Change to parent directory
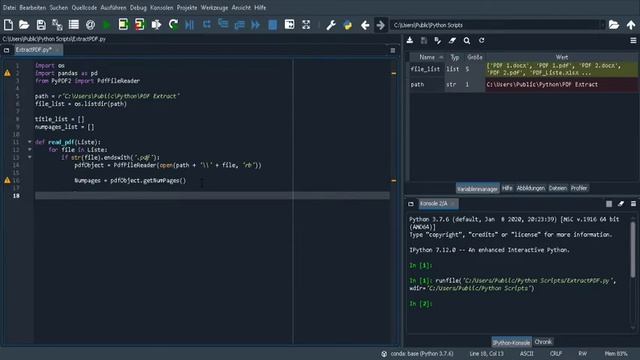 coord(631,25)
